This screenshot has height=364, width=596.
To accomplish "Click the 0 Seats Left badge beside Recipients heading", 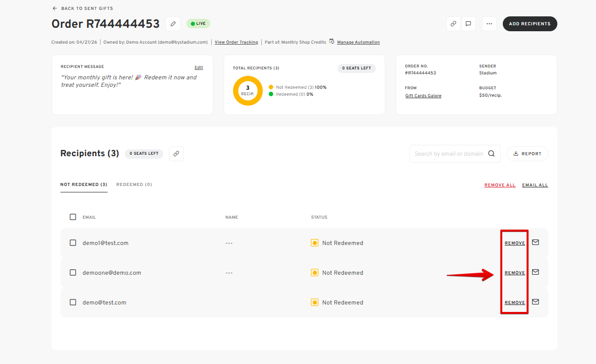I will point(144,154).
